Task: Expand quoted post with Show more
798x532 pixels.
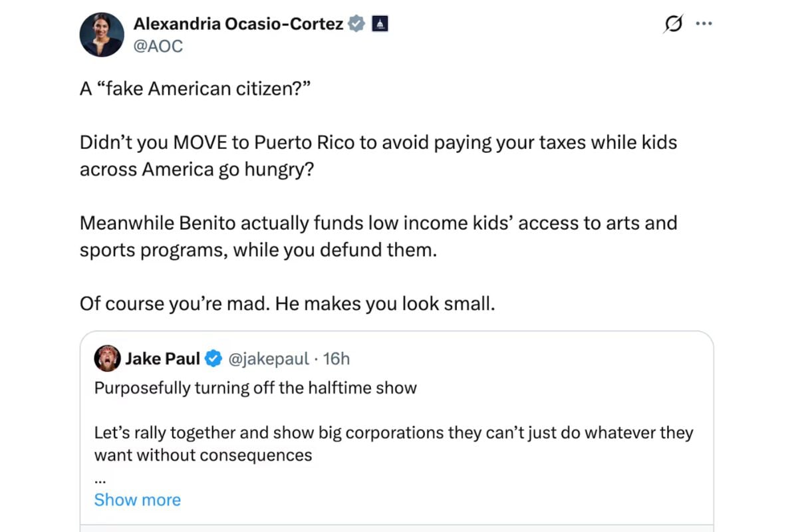Action: [137, 499]
